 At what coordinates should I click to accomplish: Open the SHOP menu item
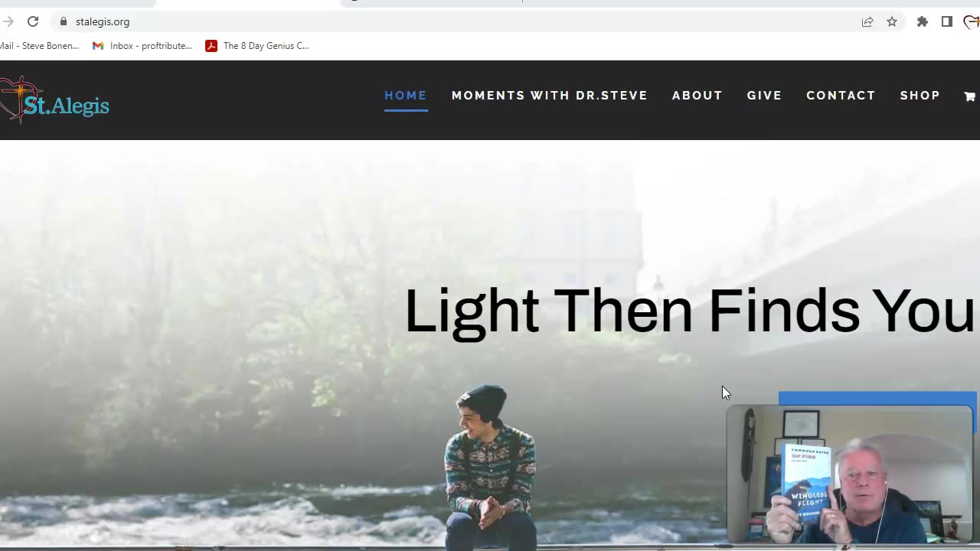point(920,96)
